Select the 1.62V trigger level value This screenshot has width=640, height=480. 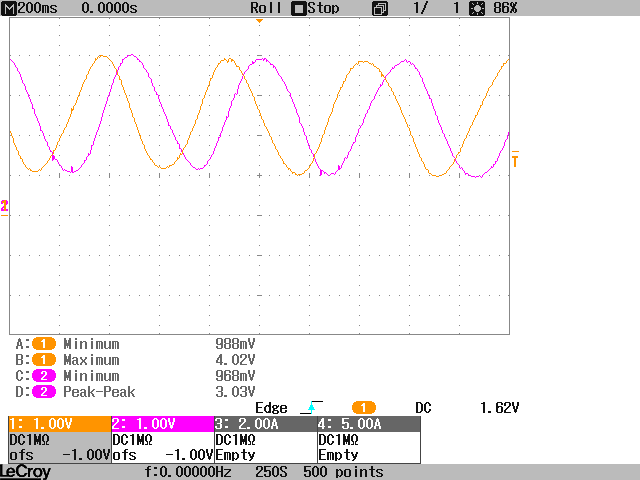click(499, 408)
